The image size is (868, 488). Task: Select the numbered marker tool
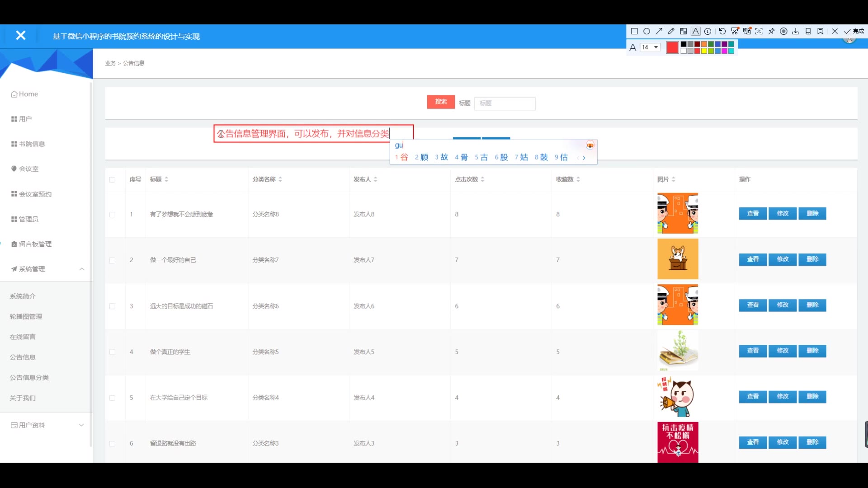tap(708, 31)
